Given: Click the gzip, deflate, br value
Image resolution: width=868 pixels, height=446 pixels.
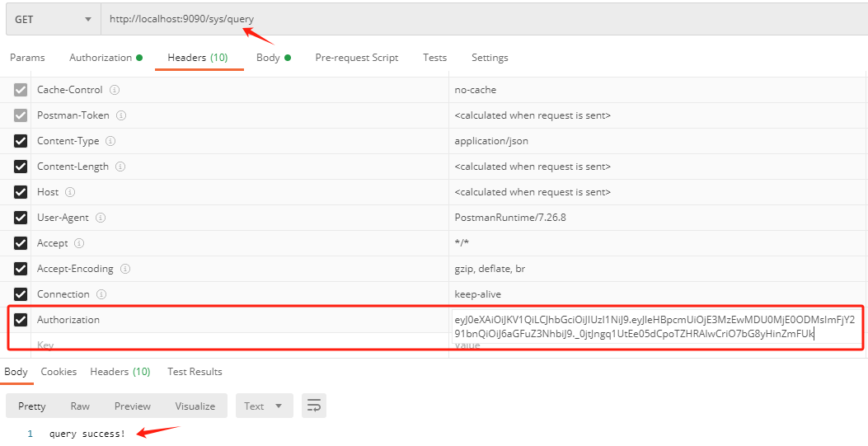Looking at the screenshot, I should pyautogui.click(x=490, y=269).
